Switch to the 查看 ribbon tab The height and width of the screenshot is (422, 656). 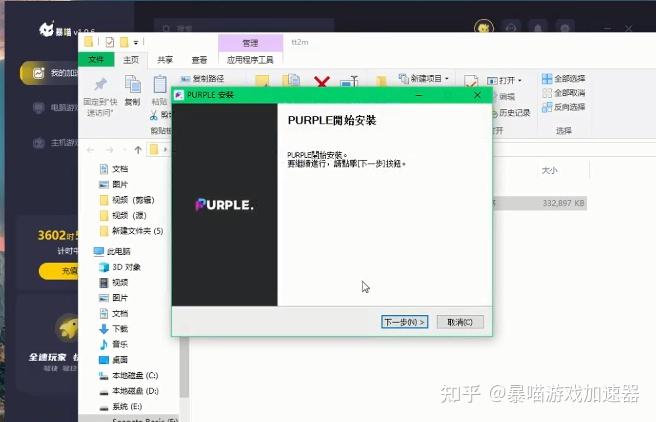point(199,60)
